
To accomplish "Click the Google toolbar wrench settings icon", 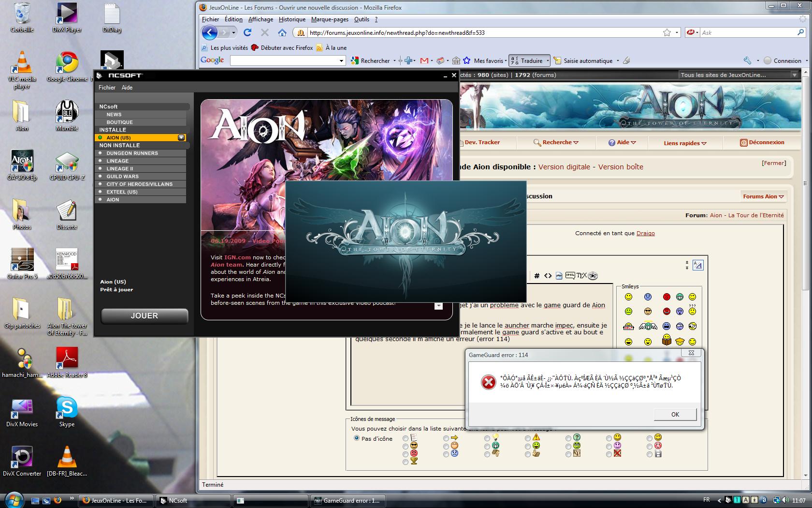I will (x=747, y=60).
